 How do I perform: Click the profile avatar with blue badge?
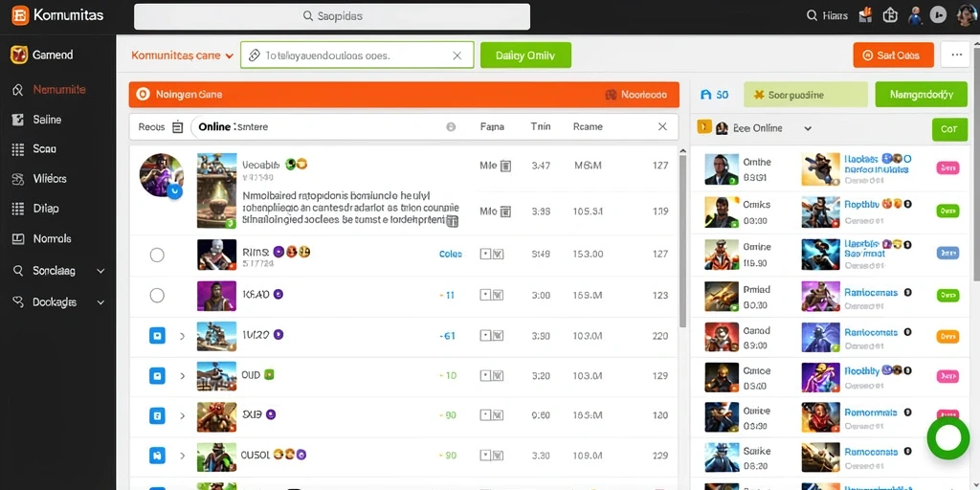(161, 176)
